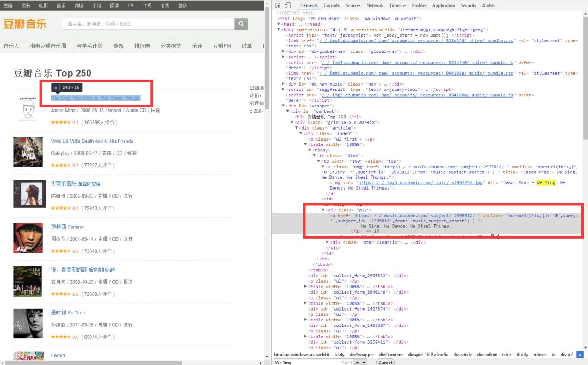The height and width of the screenshot is (365, 588).
Task: Select div.pl2 in the breadcrumb bar
Action: click(x=567, y=355)
